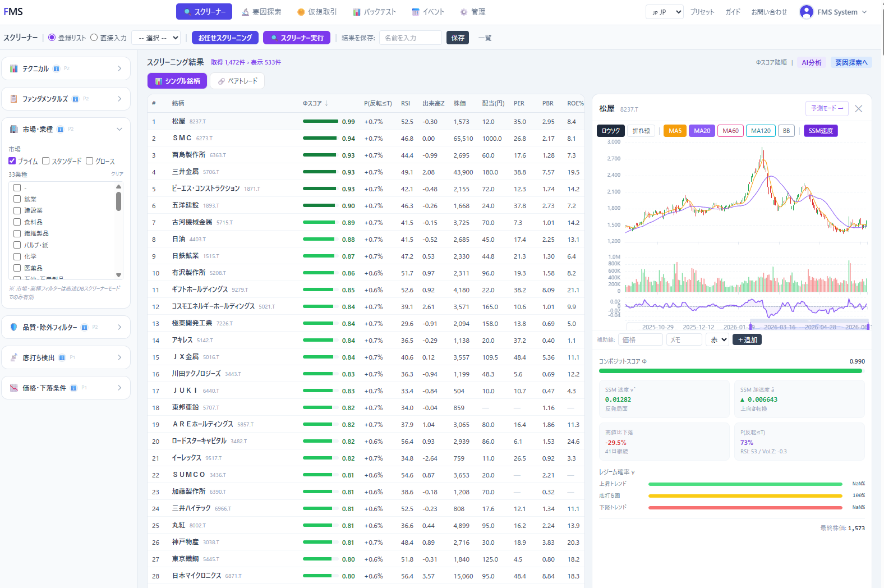Click the 名前を入力 save name field
Screen dimensions: 884x588
coord(411,38)
